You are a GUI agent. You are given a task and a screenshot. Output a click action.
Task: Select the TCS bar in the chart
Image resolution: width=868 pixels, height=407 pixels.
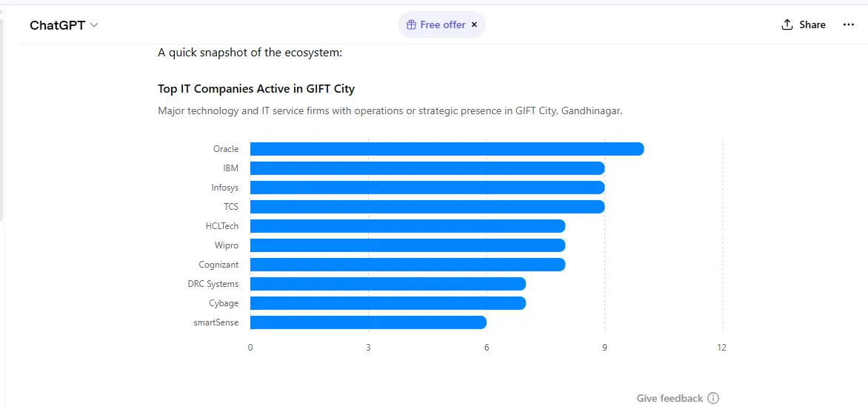(x=427, y=207)
